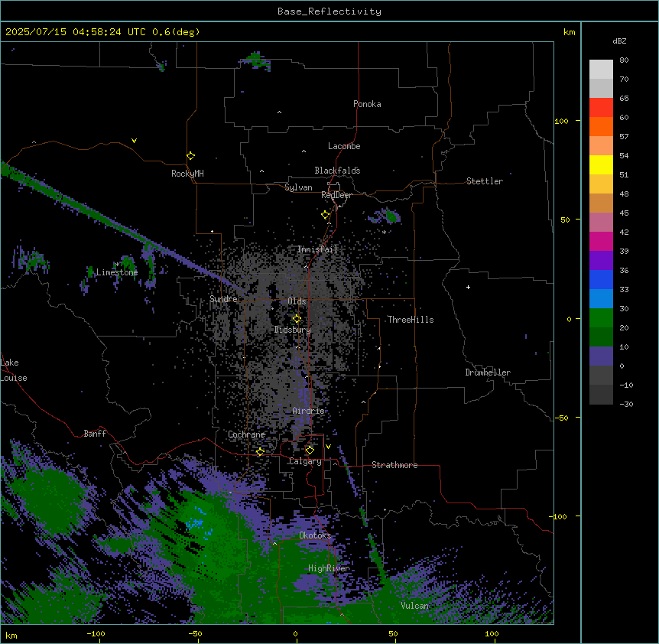Pick the red 60–65 dBZ legend color

tap(601, 108)
